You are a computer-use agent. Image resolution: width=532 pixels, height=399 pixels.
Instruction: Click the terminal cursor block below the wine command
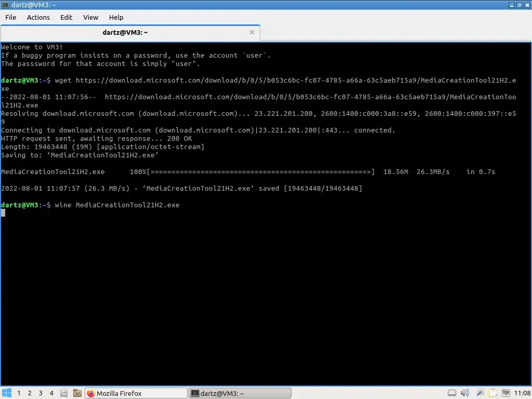point(3,212)
